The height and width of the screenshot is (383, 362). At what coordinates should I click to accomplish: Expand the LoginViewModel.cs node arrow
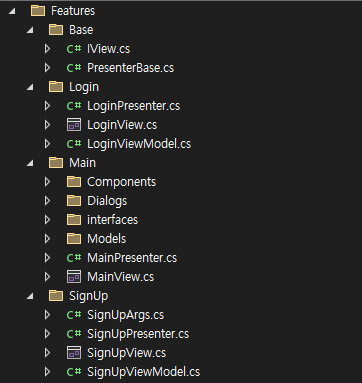pyautogui.click(x=47, y=144)
